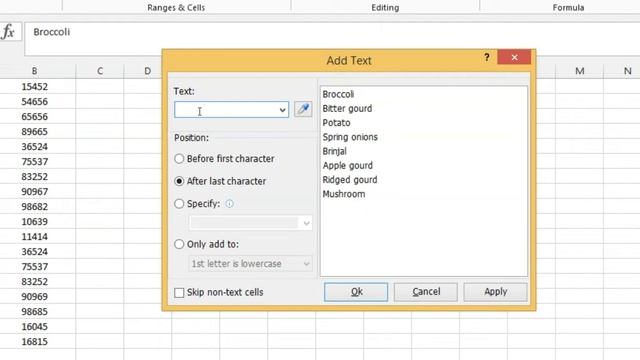This screenshot has height=360, width=640.
Task: Click Broccoli in preview list
Action: pyautogui.click(x=338, y=94)
